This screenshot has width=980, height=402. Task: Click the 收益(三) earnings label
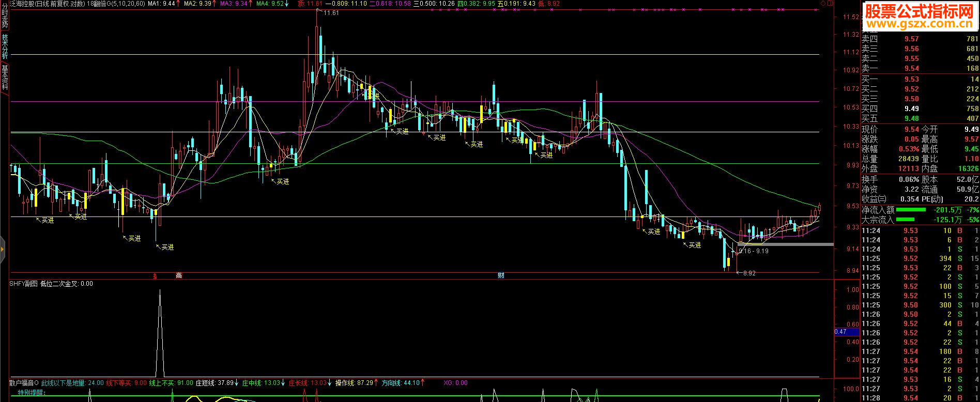[x=874, y=199]
